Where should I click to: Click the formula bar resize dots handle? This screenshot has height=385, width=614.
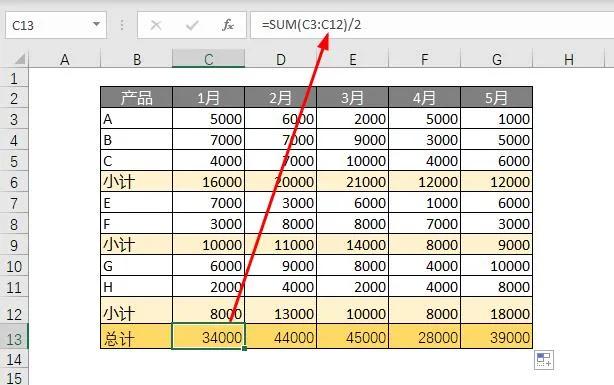coord(122,25)
